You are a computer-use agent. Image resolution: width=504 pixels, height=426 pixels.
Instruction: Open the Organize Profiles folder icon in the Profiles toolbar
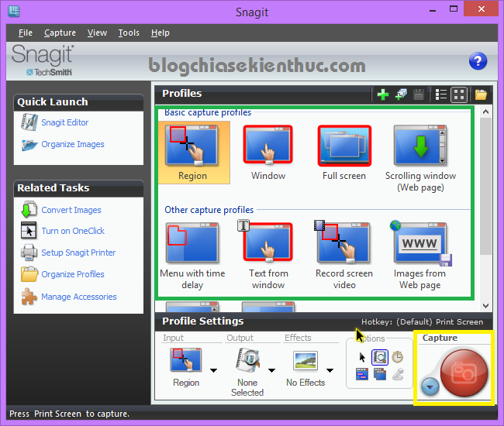coord(481,94)
